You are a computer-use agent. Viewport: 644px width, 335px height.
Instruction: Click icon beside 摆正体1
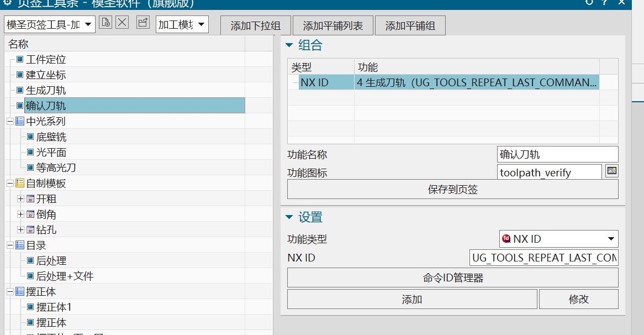(x=30, y=307)
